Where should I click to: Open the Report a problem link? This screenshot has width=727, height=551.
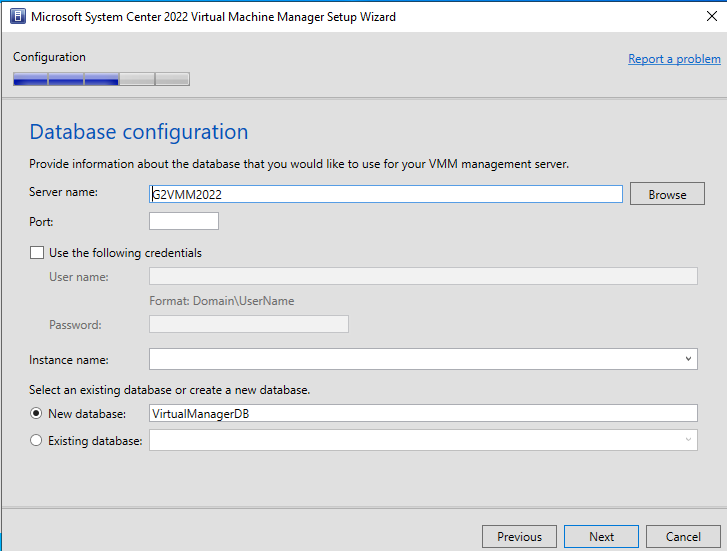pos(674,59)
